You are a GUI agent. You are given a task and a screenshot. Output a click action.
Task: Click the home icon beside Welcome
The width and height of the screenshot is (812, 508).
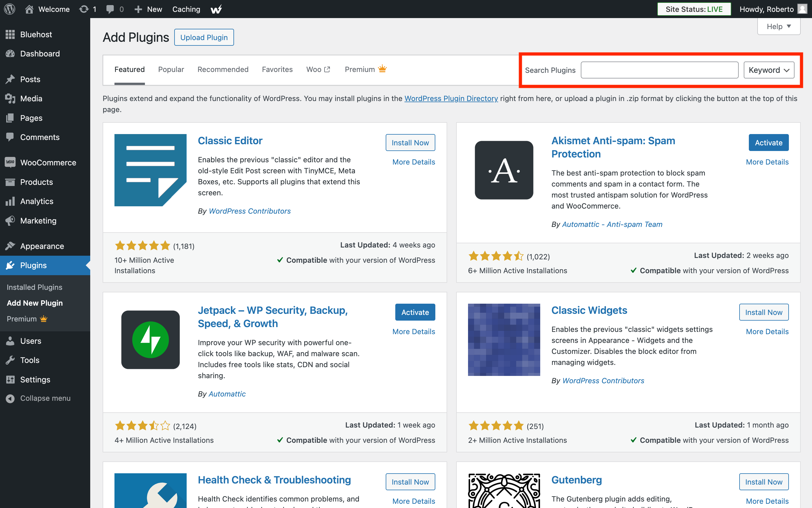[x=29, y=9]
